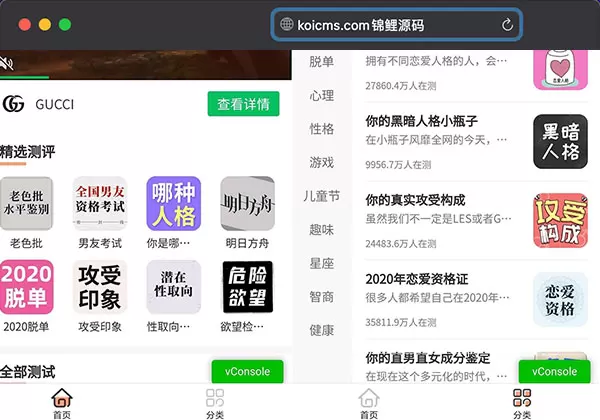The width and height of the screenshot is (600, 420).
Task: Open the 老色批 test icon
Action: tap(26, 203)
